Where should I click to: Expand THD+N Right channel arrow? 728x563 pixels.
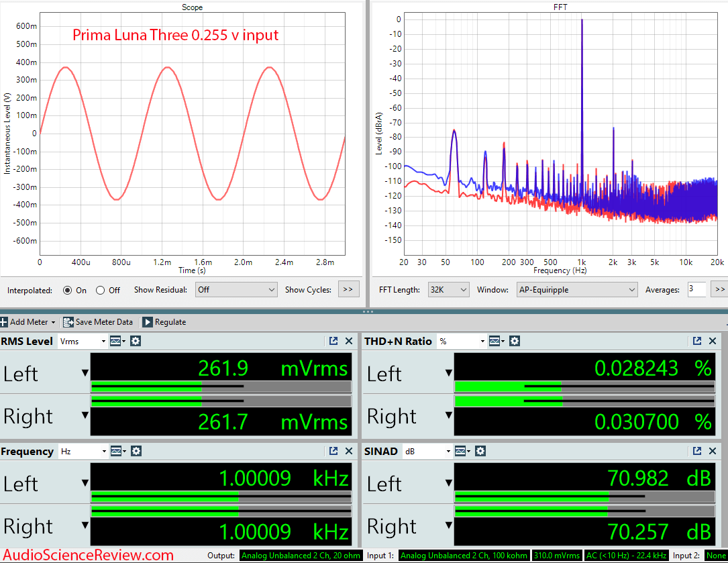point(448,415)
